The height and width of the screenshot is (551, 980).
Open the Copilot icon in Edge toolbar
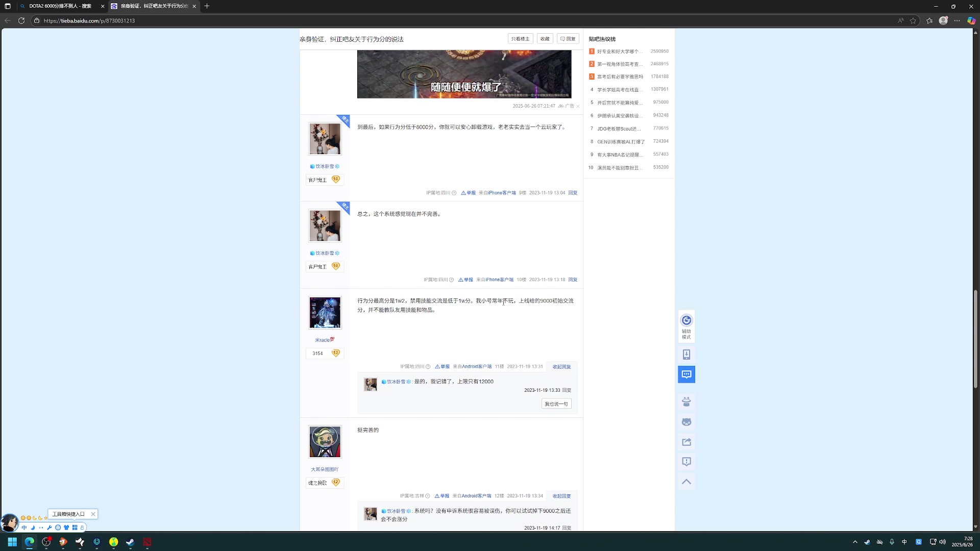[x=971, y=20]
